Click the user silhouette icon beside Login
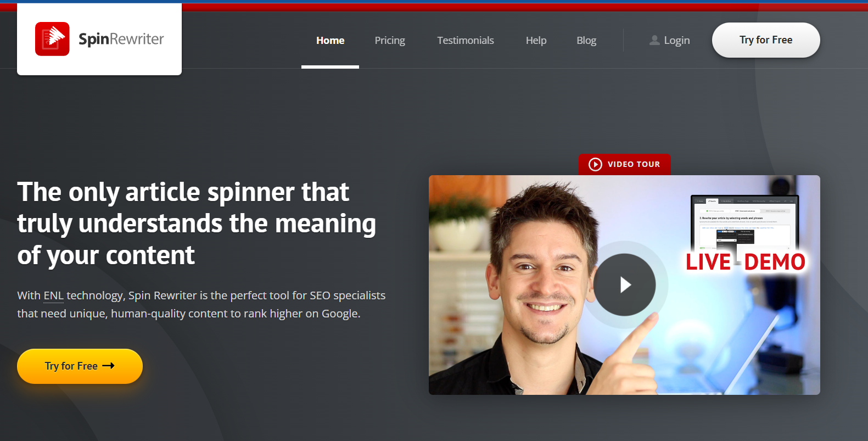868x441 pixels. tap(654, 40)
